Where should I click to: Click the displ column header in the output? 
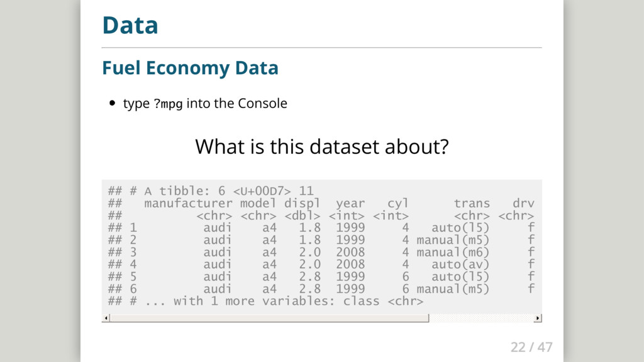[x=303, y=204]
